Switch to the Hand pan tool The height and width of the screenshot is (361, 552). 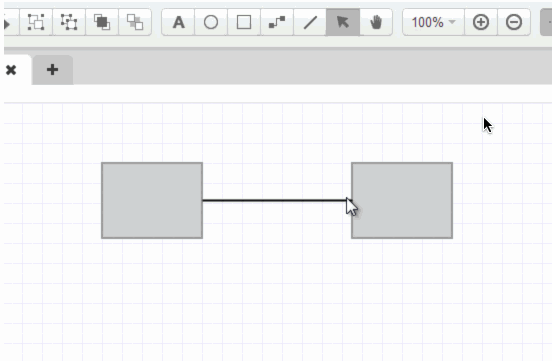376,22
